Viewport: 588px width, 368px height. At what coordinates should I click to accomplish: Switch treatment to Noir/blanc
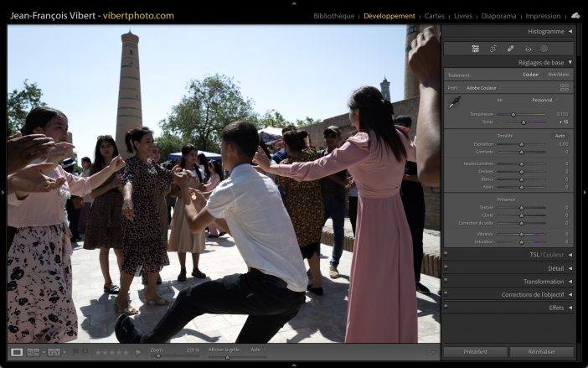point(558,75)
